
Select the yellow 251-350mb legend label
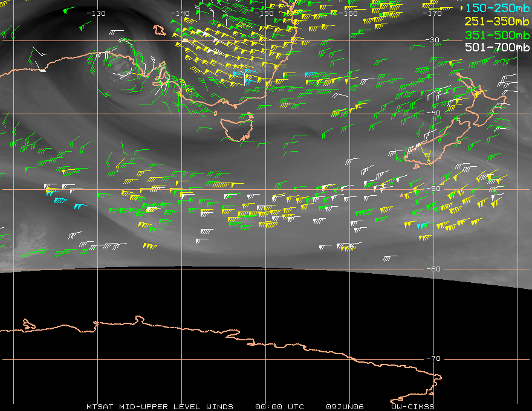(497, 21)
